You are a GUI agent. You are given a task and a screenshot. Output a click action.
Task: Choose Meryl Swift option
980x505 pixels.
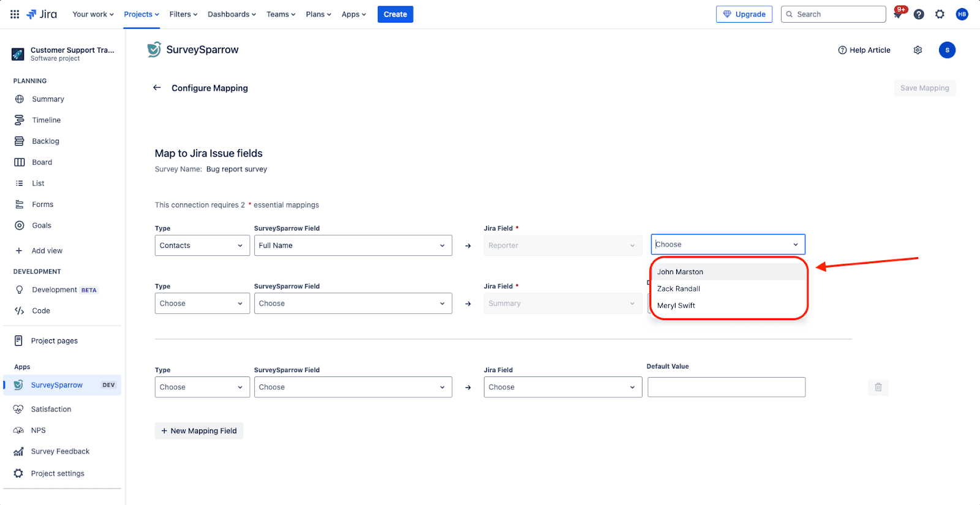(676, 305)
